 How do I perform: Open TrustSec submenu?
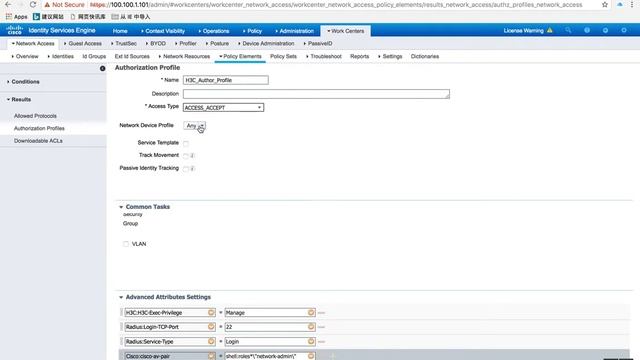[x=124, y=43]
